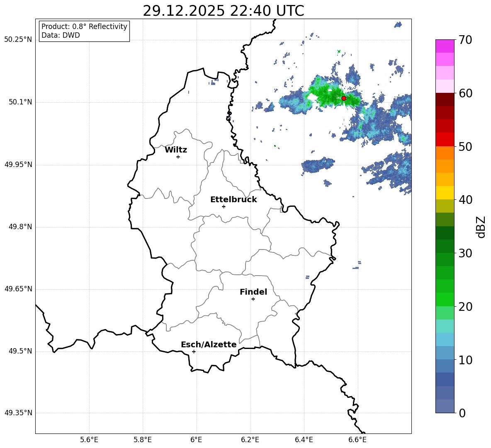The image size is (491, 448).
Task: Click the magenta top swatch of colorbar
Action: click(x=445, y=46)
